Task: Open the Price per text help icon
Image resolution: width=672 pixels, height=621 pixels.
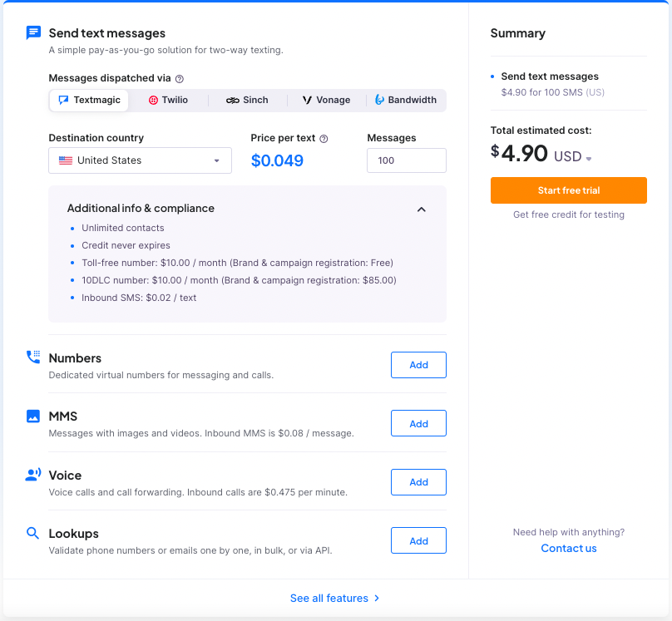Action: [324, 139]
